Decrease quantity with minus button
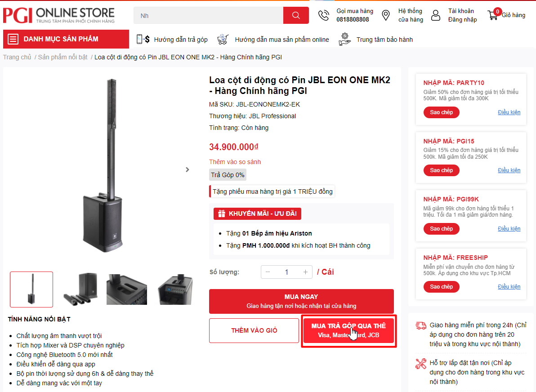The width and height of the screenshot is (536, 392). pyautogui.click(x=268, y=272)
